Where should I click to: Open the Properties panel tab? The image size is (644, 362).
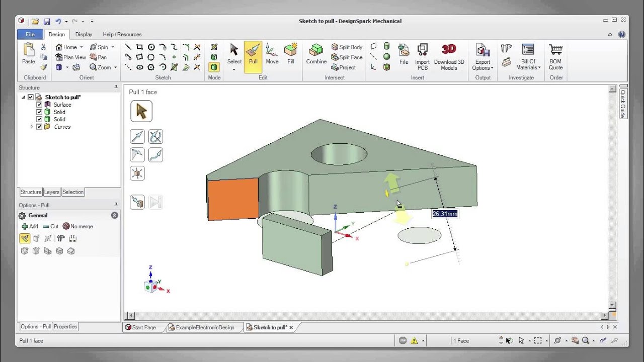click(65, 326)
